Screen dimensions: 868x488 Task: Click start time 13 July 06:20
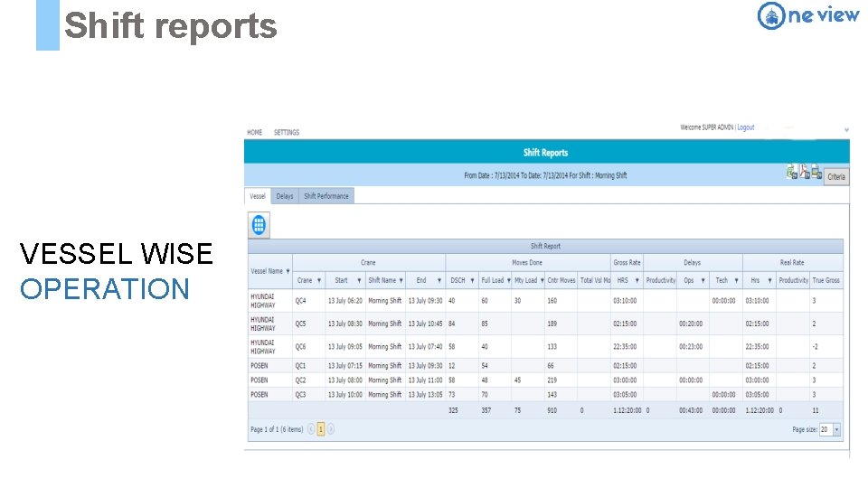click(x=344, y=301)
